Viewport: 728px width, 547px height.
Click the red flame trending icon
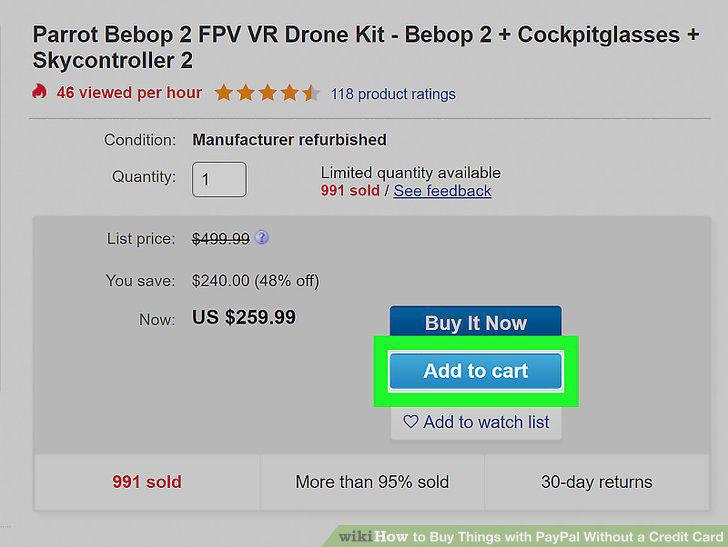pos(39,91)
